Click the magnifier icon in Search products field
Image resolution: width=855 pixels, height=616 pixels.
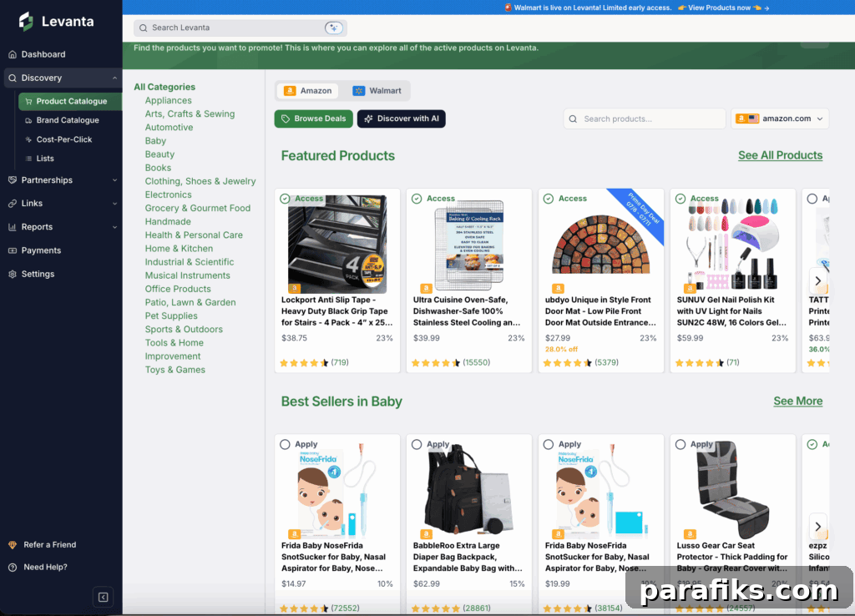point(573,119)
